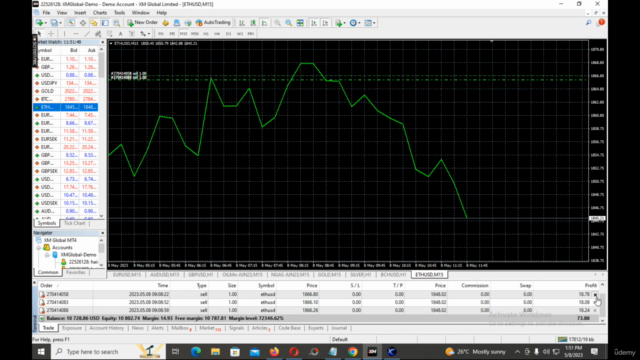Screen dimensions: 640x360
Task: Switch to D1 timeframe
Action: pos(228,33)
